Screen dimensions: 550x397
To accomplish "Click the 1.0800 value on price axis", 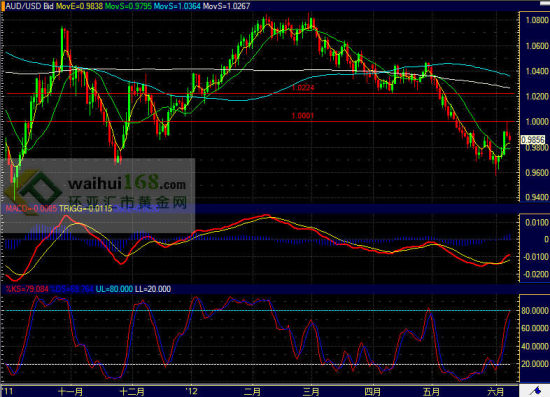I will [537, 20].
